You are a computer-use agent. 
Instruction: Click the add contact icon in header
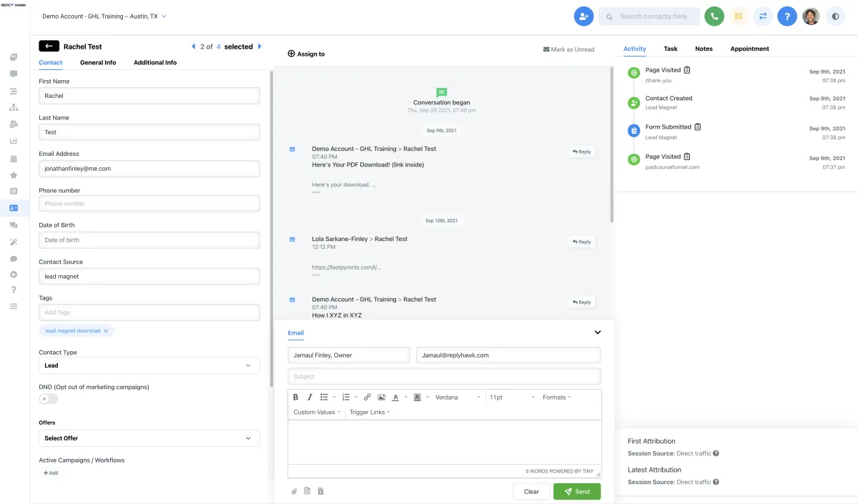(x=584, y=16)
